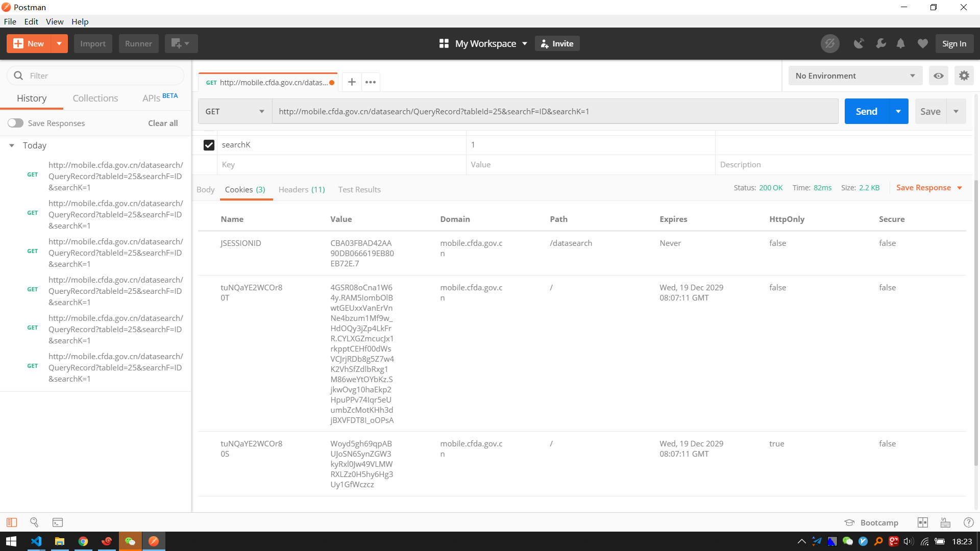980x551 pixels.
Task: Open the Windows Start menu
Action: (11, 541)
